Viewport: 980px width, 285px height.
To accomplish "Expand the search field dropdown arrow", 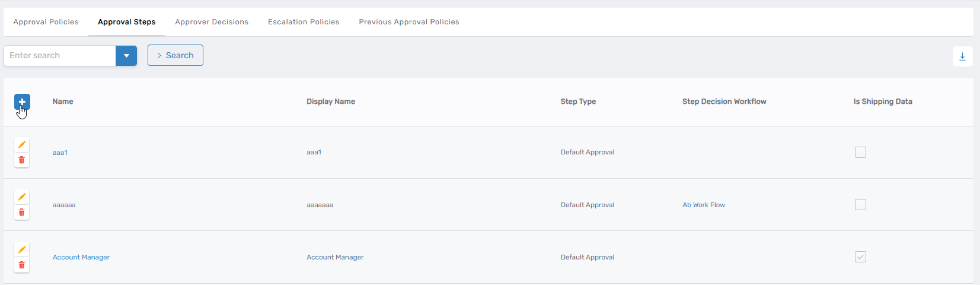I will (x=126, y=56).
